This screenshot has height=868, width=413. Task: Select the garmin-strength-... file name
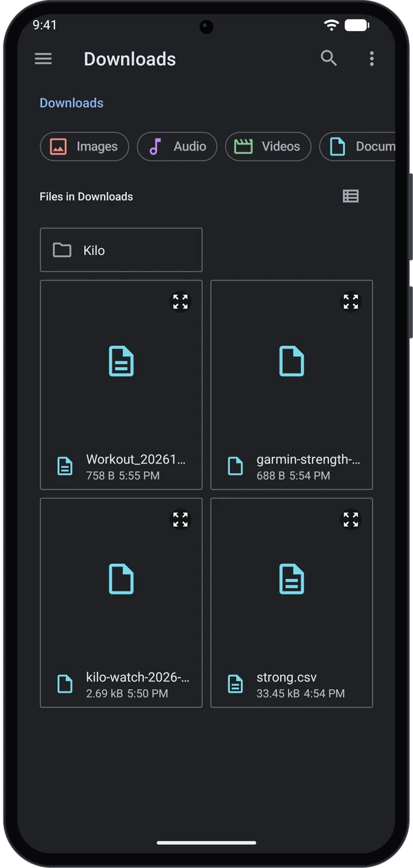point(308,459)
